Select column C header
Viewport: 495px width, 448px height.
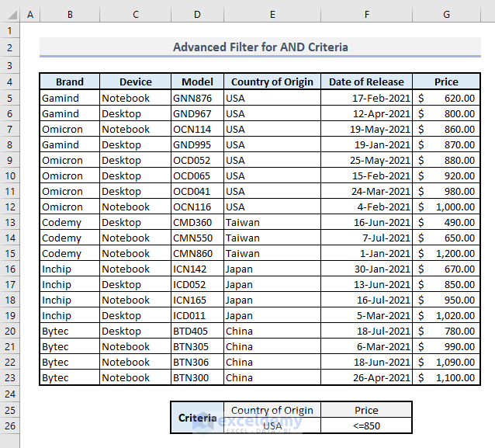pos(136,15)
